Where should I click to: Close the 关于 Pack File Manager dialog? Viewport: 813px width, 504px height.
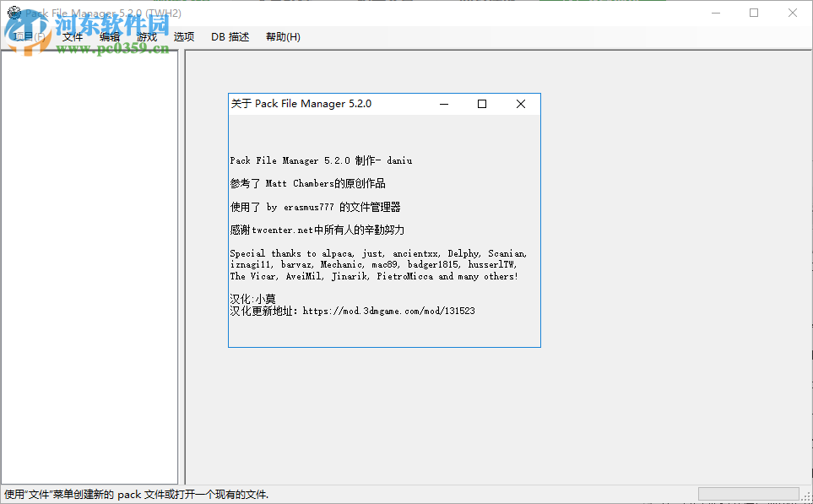coord(520,103)
